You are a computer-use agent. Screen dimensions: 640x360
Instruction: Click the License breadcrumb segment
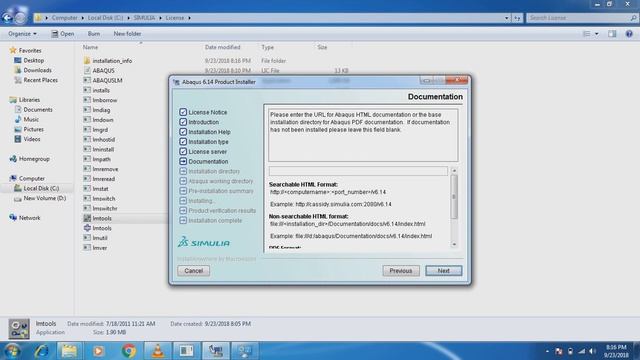tap(175, 18)
